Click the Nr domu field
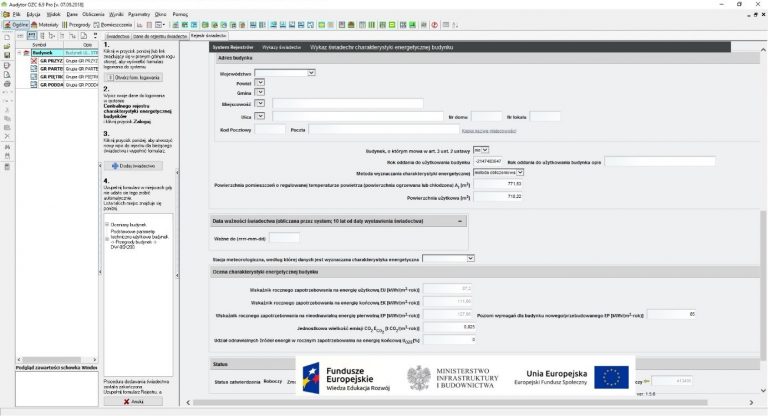 pyautogui.click(x=486, y=117)
